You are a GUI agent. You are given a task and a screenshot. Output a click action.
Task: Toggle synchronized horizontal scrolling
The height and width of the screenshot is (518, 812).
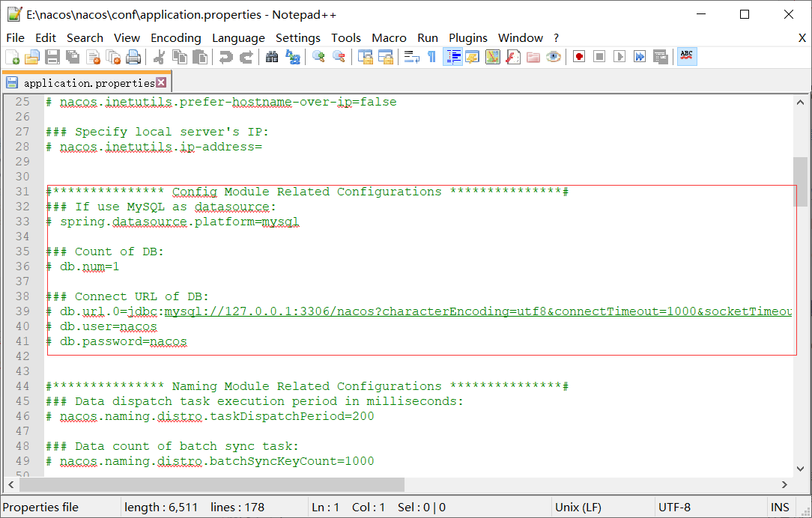pos(385,57)
